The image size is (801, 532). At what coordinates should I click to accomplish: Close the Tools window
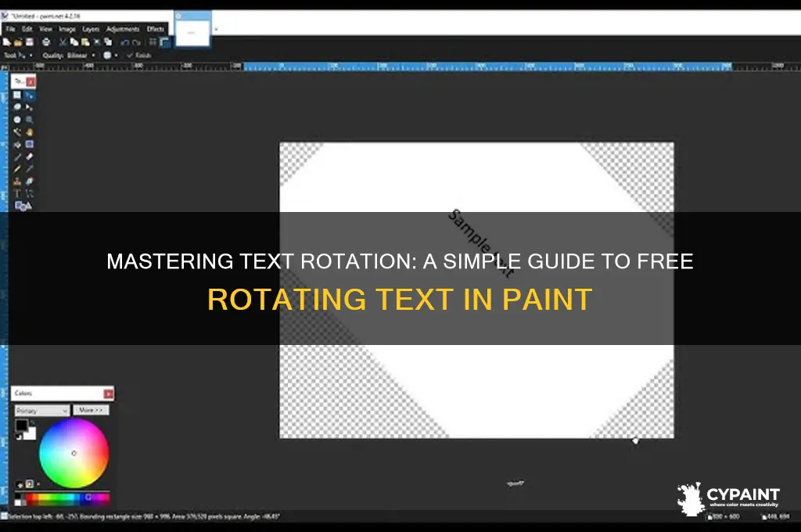[x=31, y=82]
